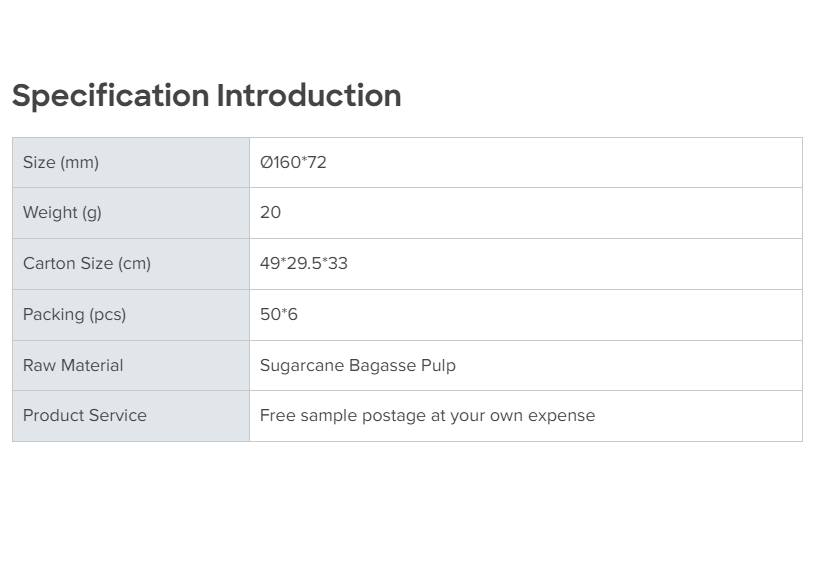Select the Carton Size (cm) label
Image resolution: width=823 pixels, height=575 pixels.
point(87,264)
